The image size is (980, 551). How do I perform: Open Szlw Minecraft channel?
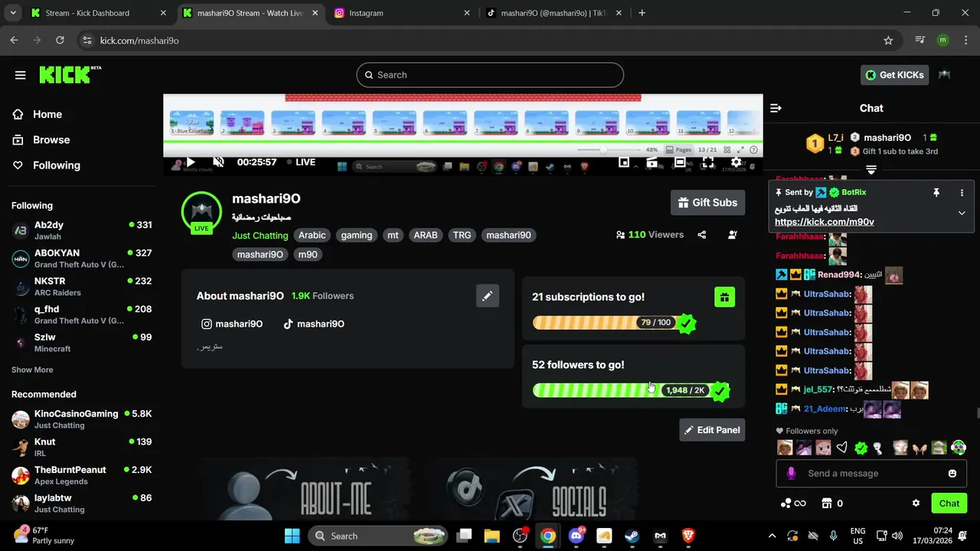[81, 342]
